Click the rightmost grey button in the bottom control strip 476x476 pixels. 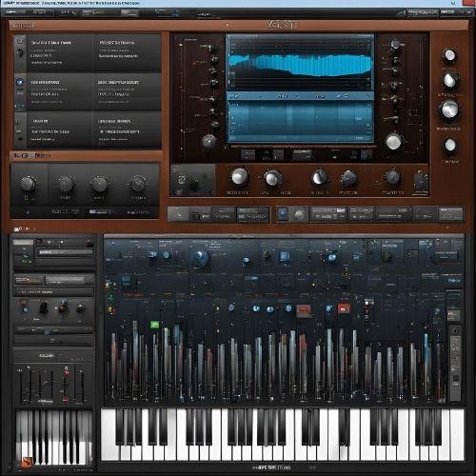click(x=450, y=213)
